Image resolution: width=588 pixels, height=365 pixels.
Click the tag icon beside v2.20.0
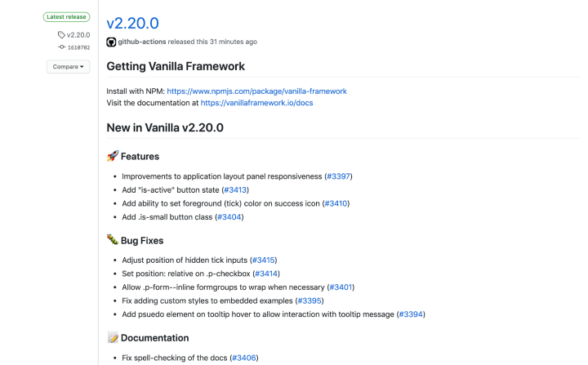(x=61, y=35)
